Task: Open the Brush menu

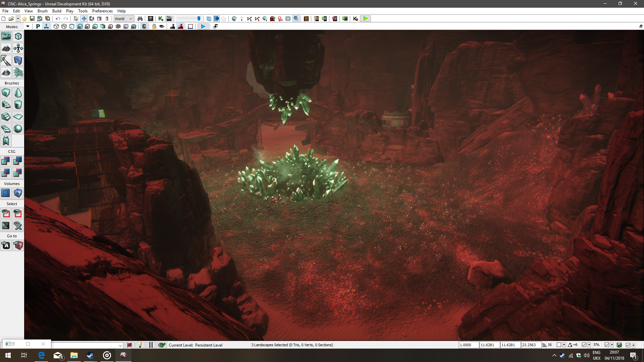Action: point(42,11)
